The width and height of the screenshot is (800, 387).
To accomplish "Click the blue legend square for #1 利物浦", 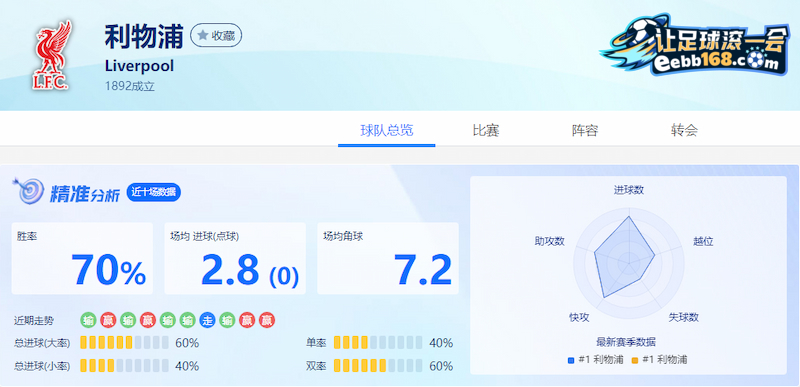I will [x=571, y=360].
